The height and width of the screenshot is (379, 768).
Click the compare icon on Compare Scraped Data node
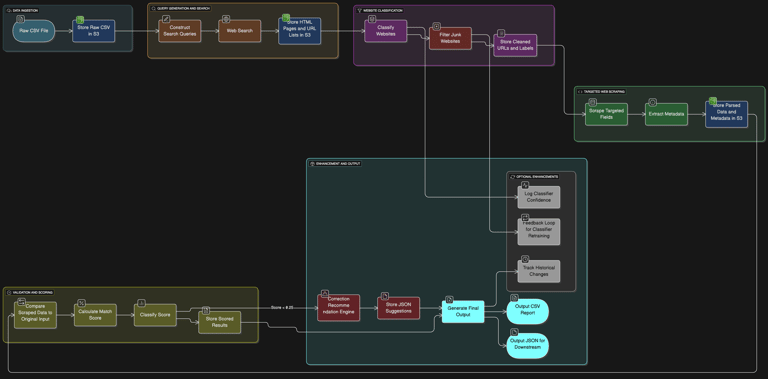(22, 301)
